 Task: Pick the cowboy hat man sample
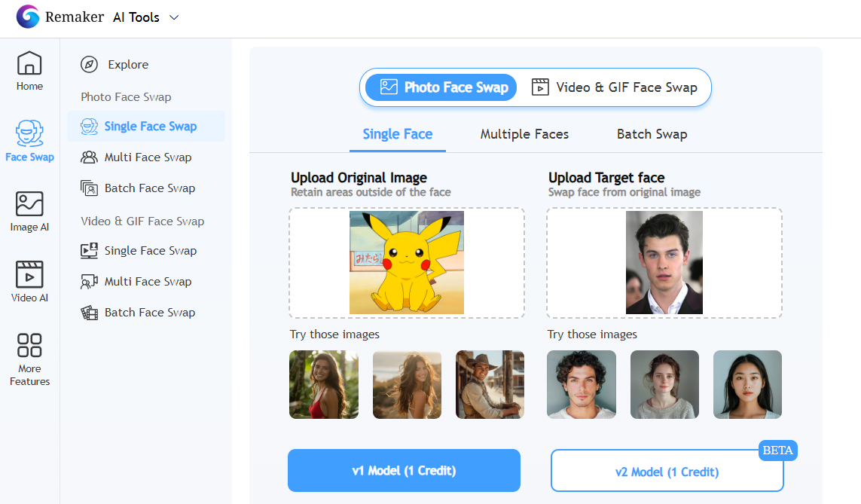pos(490,384)
